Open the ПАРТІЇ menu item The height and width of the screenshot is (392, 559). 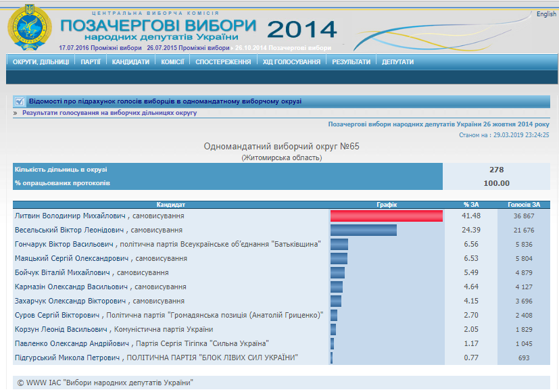[x=91, y=62]
